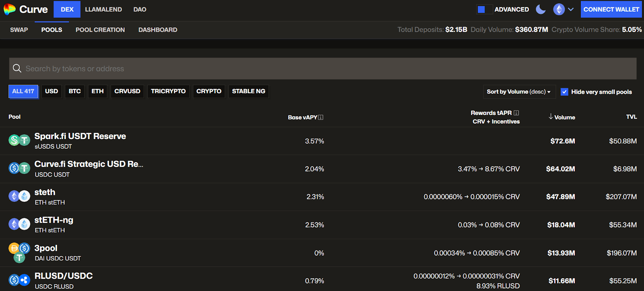Open Spark.fi USDT Reserve pool
This screenshot has height=291, width=644.
[x=80, y=136]
